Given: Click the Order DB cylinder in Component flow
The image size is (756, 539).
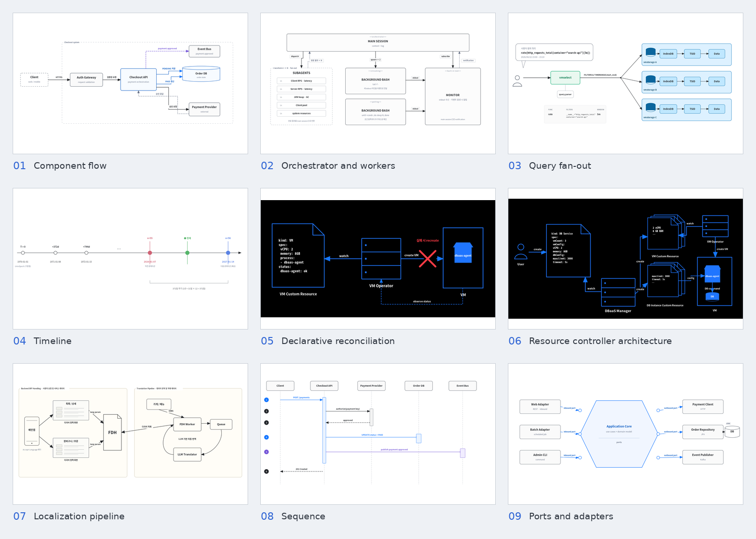Looking at the screenshot, I should coord(201,74).
